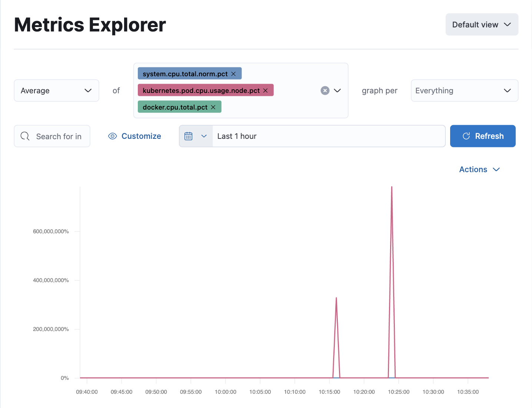
Task: Click the 09:45:00 x-axis label
Action: (122, 392)
